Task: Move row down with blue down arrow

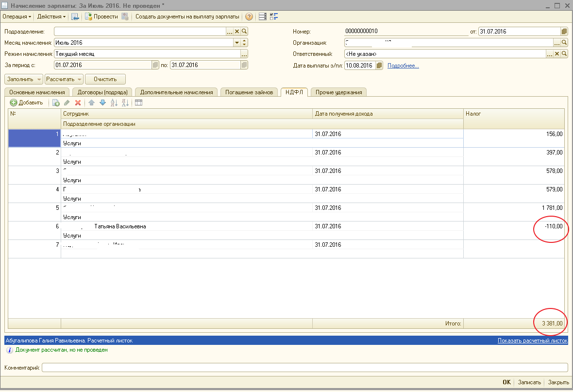Action: [x=102, y=102]
